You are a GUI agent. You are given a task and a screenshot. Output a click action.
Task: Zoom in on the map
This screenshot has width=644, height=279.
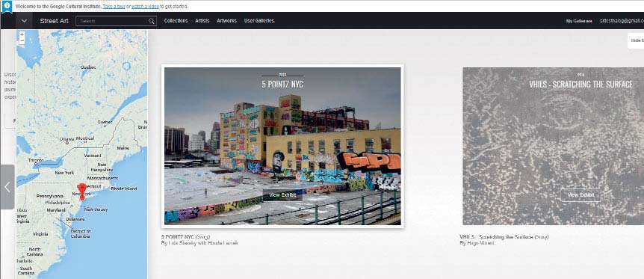pyautogui.click(x=22, y=34)
